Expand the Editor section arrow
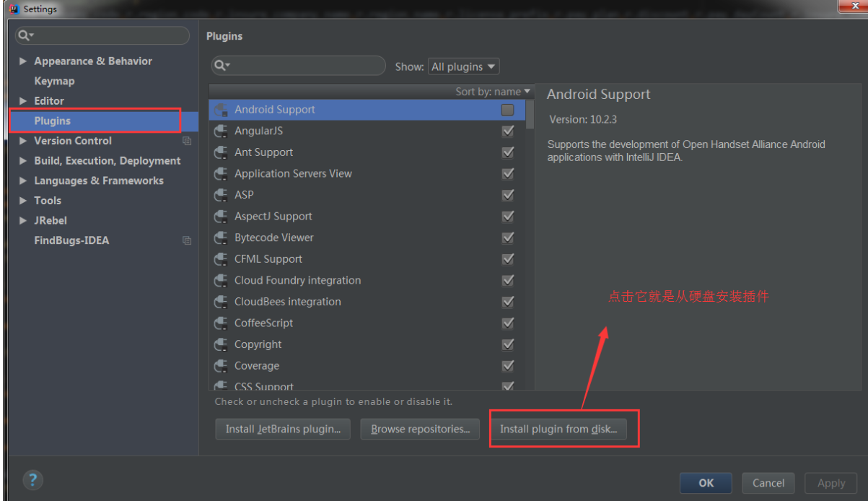The image size is (868, 501). (23, 101)
